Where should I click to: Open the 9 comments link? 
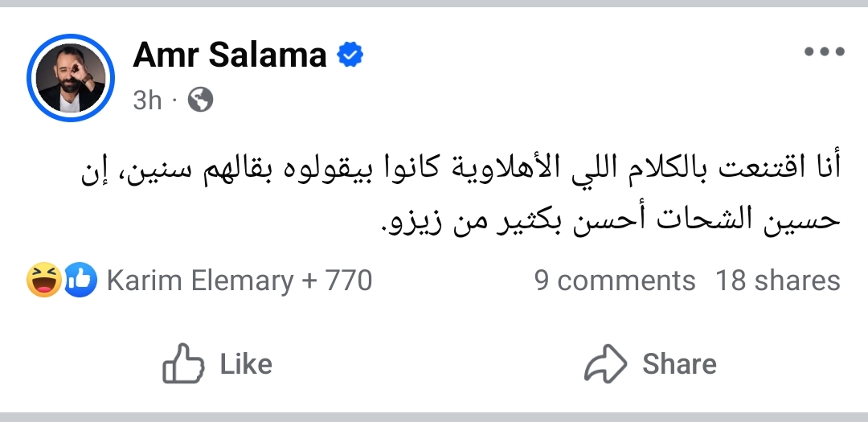click(x=615, y=281)
